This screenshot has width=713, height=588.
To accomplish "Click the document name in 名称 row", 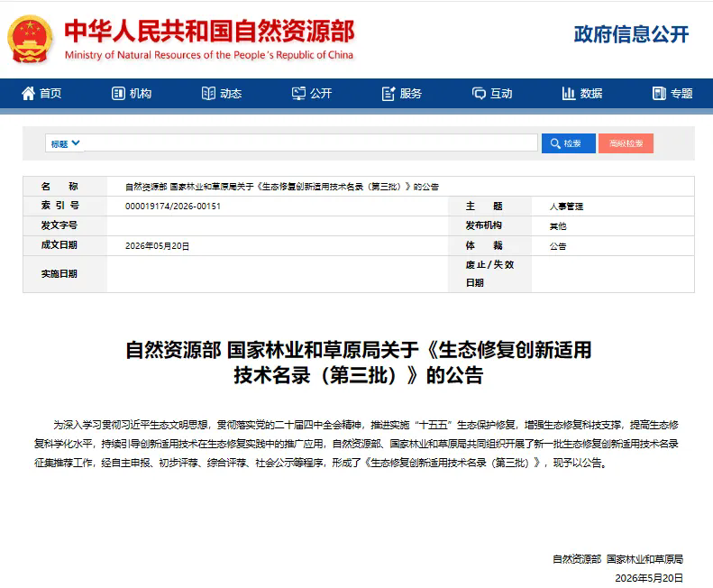I will pos(282,187).
